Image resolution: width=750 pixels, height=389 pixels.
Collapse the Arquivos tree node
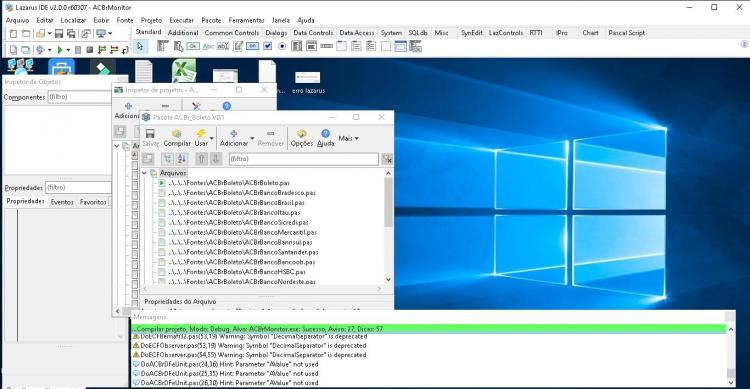click(x=144, y=173)
